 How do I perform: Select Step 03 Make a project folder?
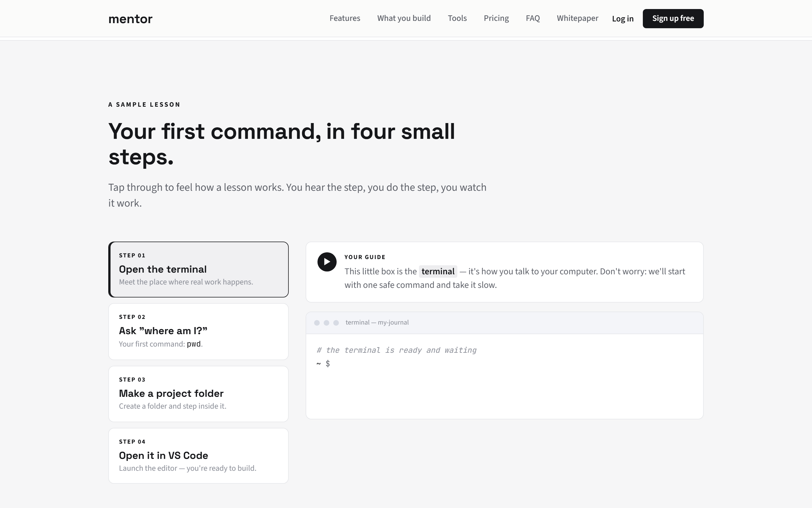click(198, 394)
